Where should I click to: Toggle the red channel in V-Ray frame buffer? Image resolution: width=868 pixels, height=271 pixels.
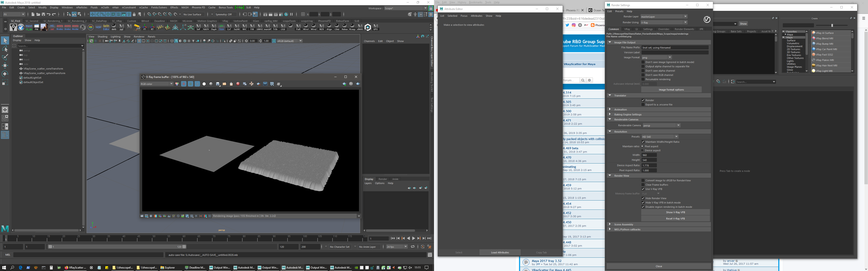coord(184,84)
